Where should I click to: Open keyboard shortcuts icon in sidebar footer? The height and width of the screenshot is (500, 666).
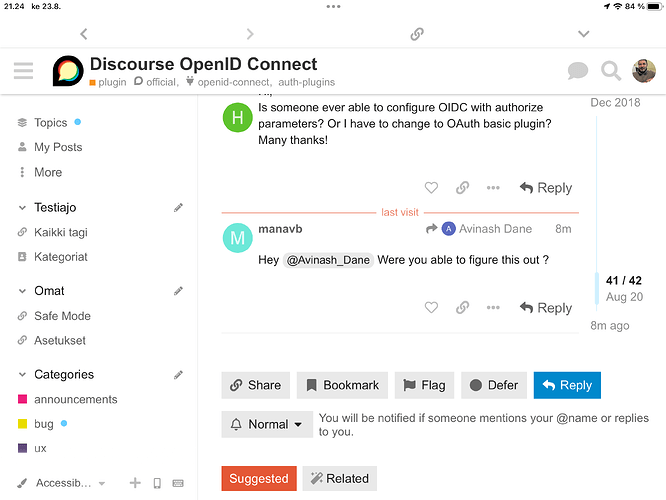pos(178,483)
